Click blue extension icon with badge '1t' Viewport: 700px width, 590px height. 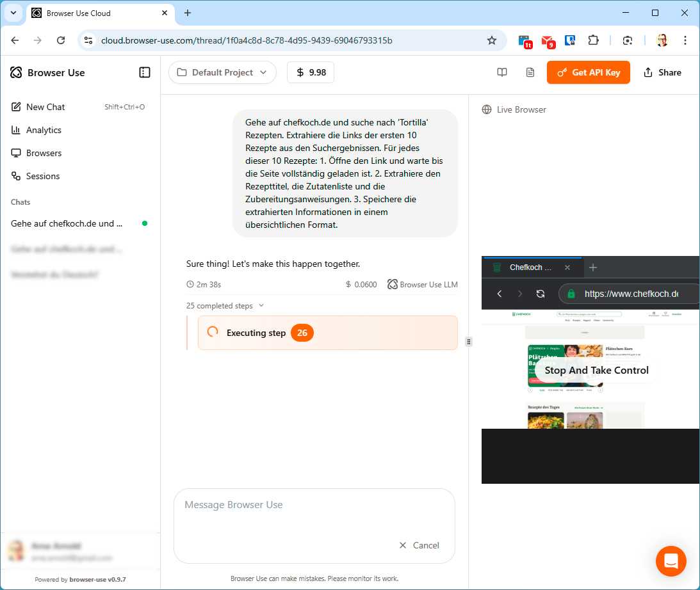pyautogui.click(x=525, y=41)
